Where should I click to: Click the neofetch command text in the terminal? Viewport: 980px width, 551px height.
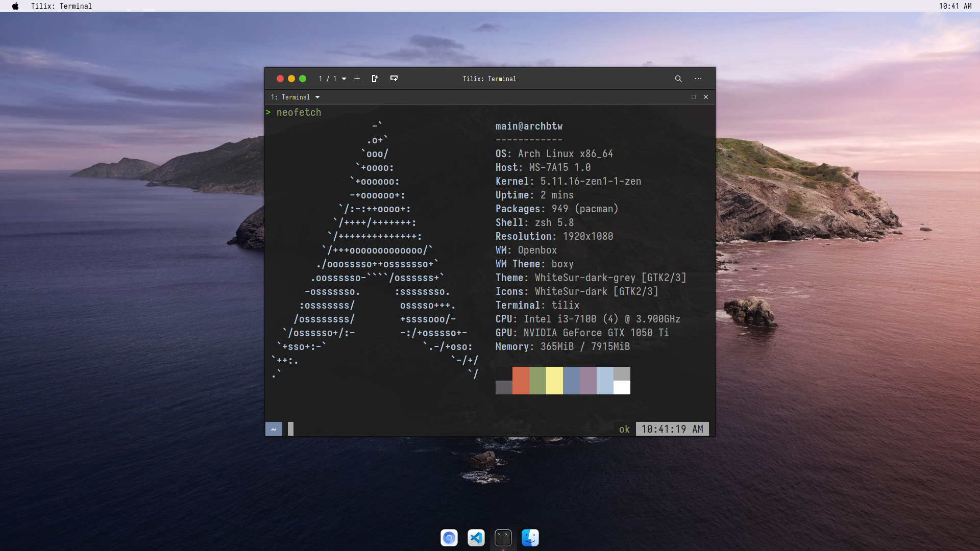click(x=299, y=112)
